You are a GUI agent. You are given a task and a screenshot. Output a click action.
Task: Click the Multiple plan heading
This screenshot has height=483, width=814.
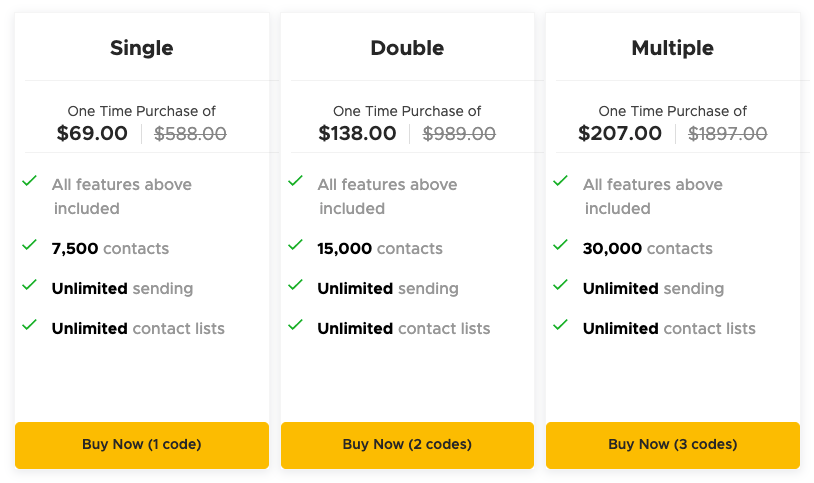tap(672, 48)
